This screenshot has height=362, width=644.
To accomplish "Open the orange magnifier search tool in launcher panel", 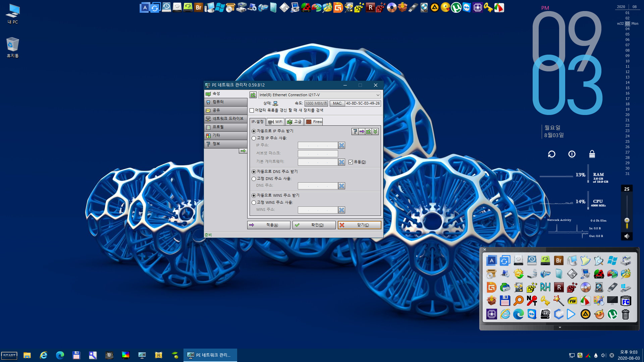I will pyautogui.click(x=518, y=301).
